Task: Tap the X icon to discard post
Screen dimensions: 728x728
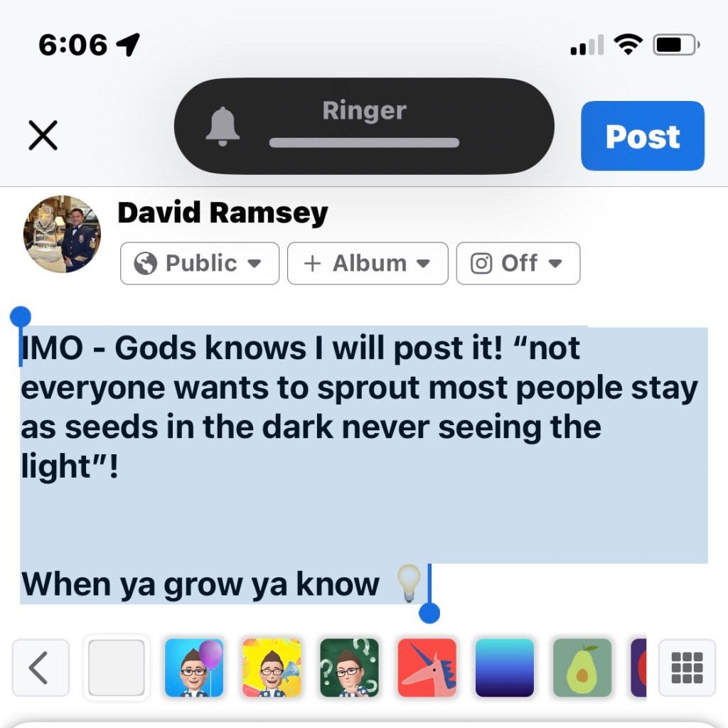Action: click(x=43, y=135)
